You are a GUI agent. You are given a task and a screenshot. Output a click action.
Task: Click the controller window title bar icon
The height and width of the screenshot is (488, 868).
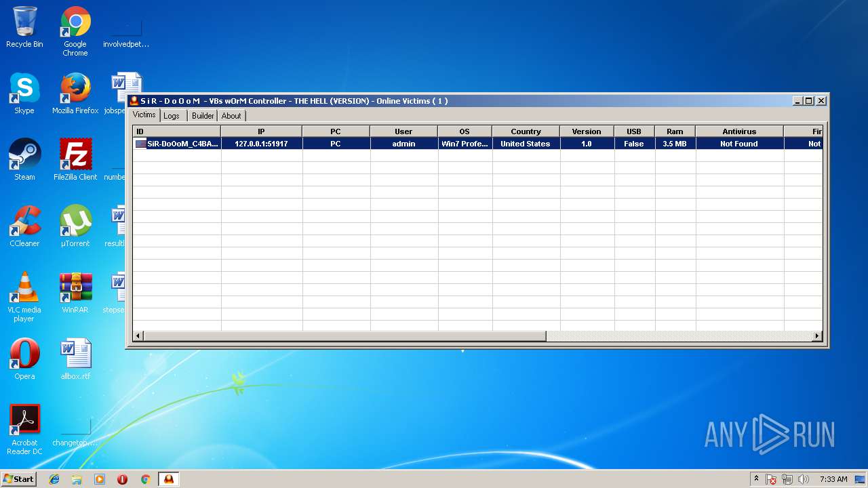[x=134, y=101]
